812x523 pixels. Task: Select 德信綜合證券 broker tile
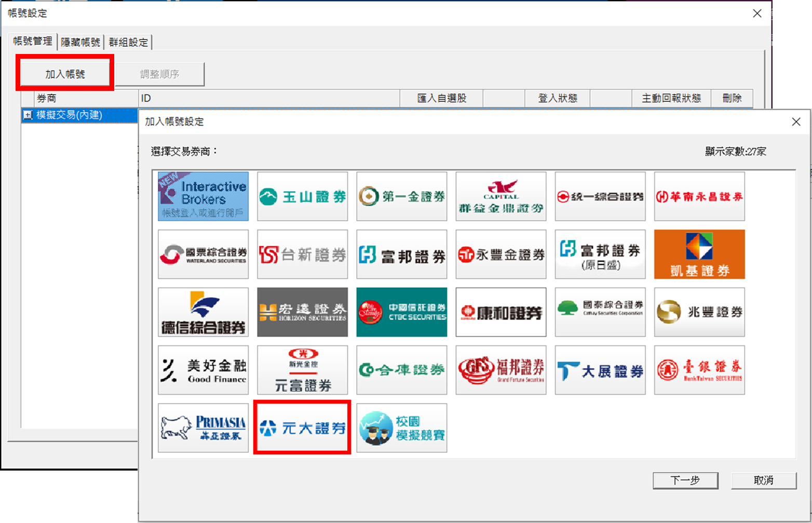click(203, 312)
